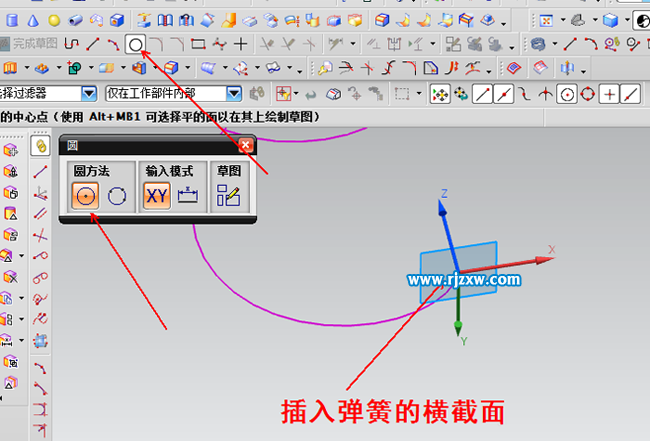Close the 圆 circle dialog
The height and width of the screenshot is (441, 650).
pos(245,145)
